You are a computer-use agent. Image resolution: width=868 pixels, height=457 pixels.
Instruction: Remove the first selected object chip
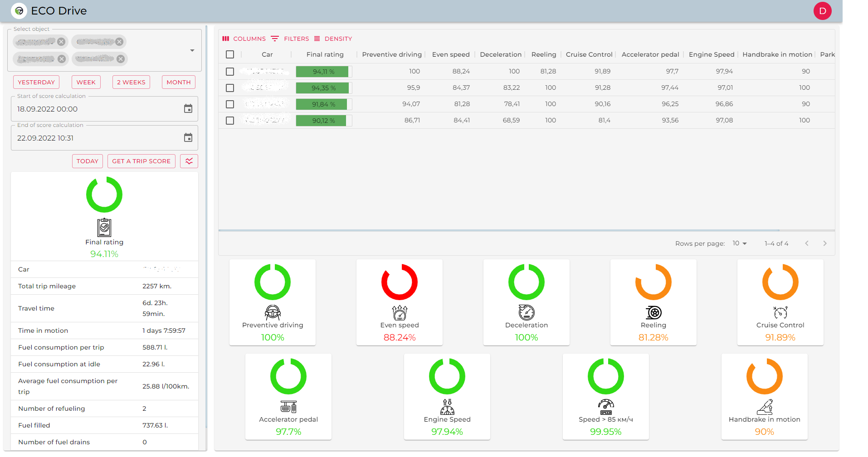click(x=61, y=41)
